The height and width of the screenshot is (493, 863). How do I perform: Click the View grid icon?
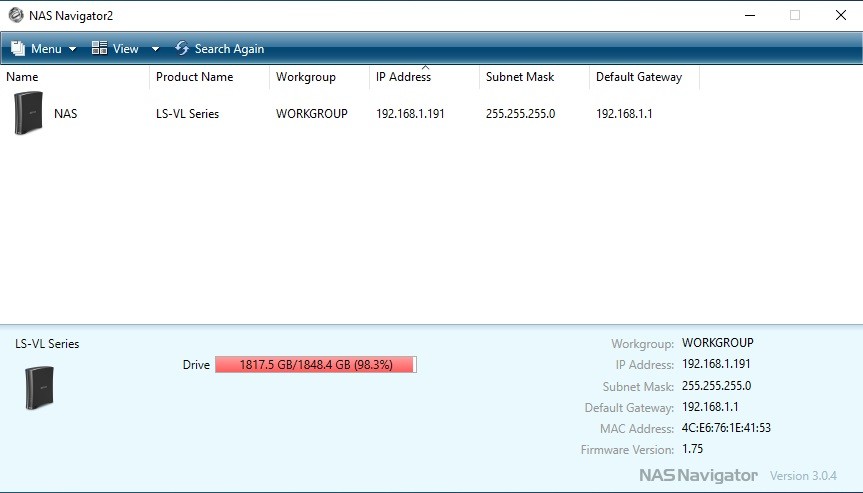click(99, 48)
